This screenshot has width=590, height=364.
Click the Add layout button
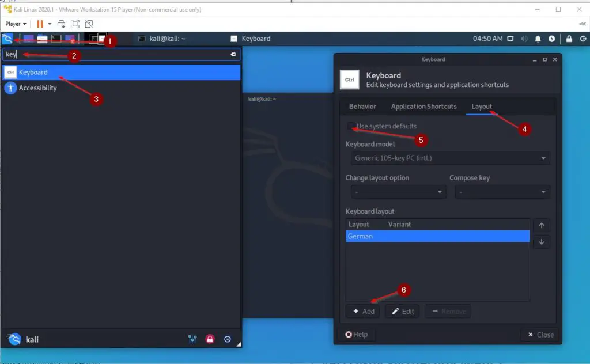(x=364, y=312)
